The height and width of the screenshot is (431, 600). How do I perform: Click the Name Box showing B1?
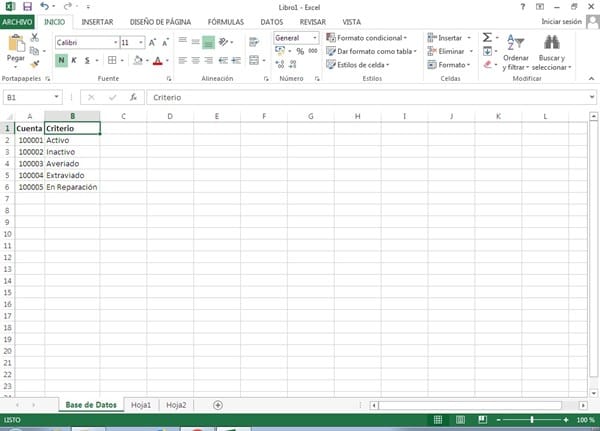pos(30,97)
